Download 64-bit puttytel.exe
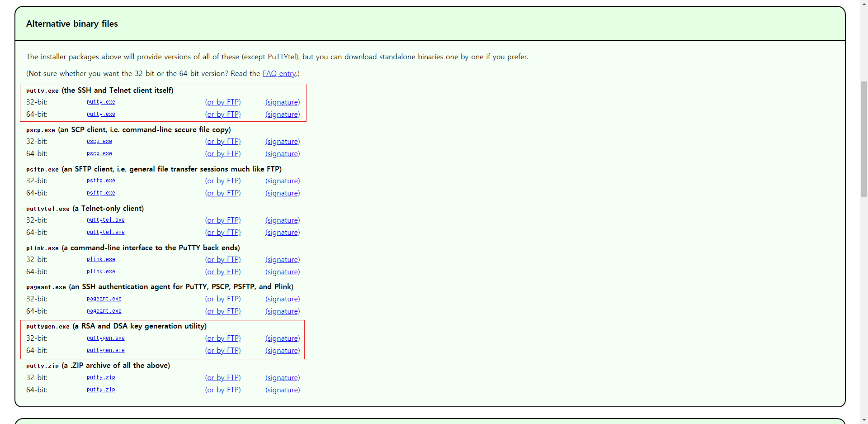The width and height of the screenshot is (868, 424). click(x=106, y=232)
